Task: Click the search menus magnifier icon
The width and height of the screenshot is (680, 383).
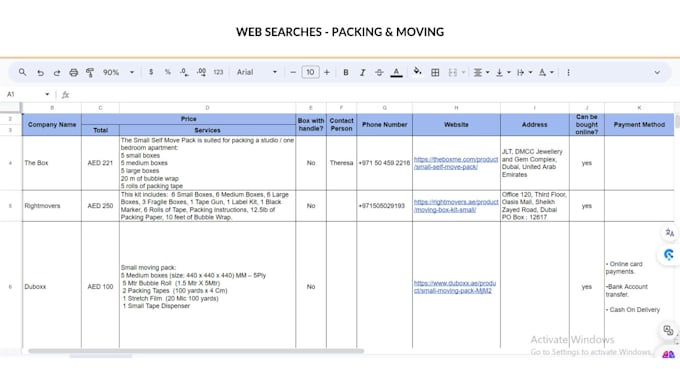Action: [22, 72]
